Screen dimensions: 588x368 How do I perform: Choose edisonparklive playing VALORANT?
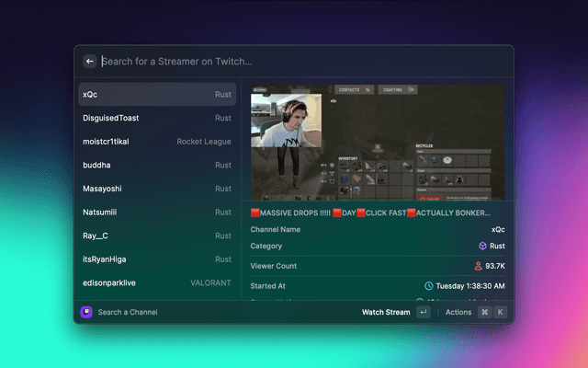coord(156,282)
